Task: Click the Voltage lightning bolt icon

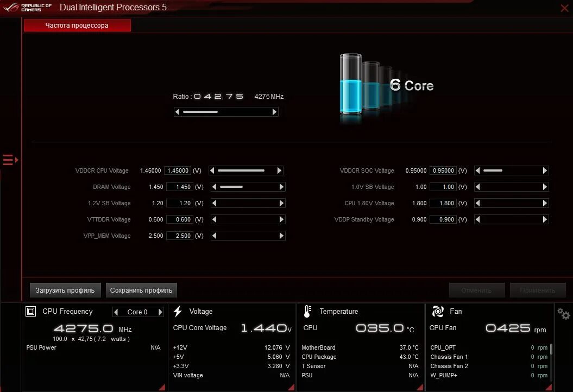Action: (177, 311)
